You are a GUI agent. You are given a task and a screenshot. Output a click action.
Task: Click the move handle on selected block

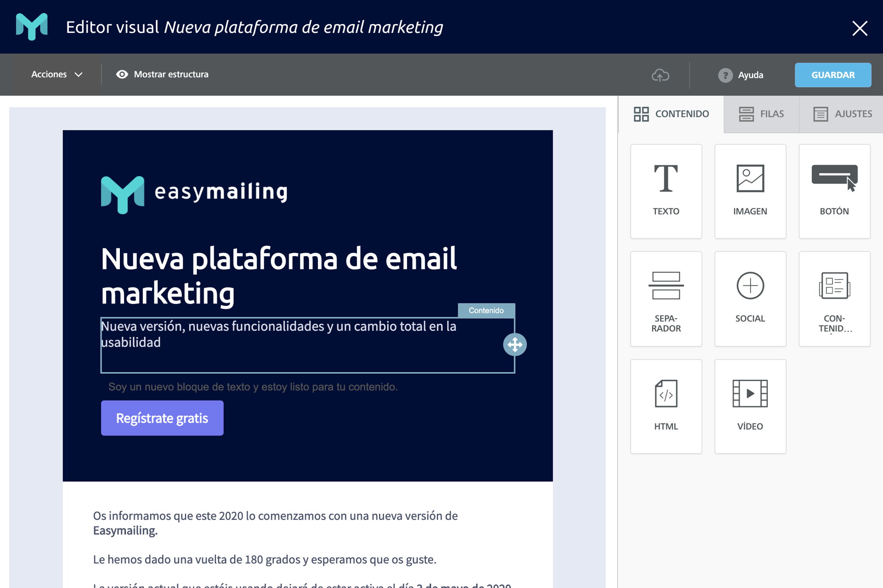click(515, 344)
